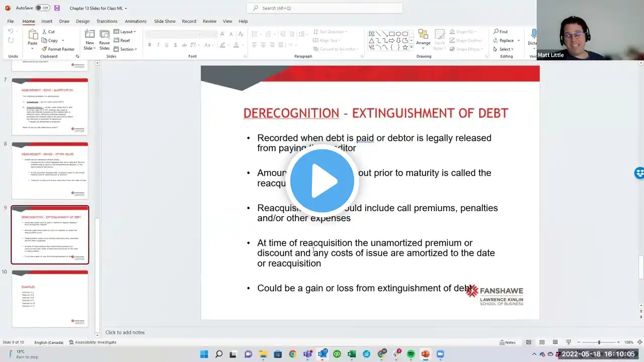Select slide 8 thumbnail
This screenshot has height=362, width=644.
point(50,170)
